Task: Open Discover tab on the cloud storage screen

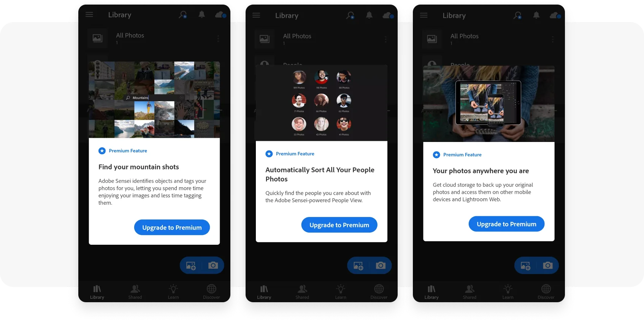Action: point(546,292)
